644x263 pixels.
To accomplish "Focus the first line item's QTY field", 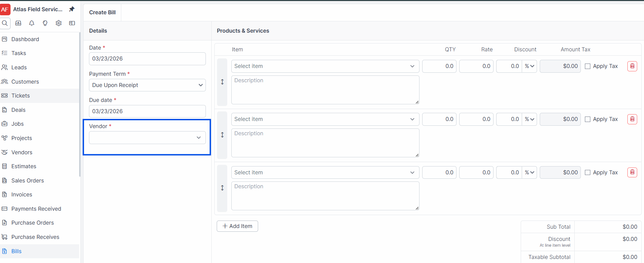I will [x=439, y=66].
